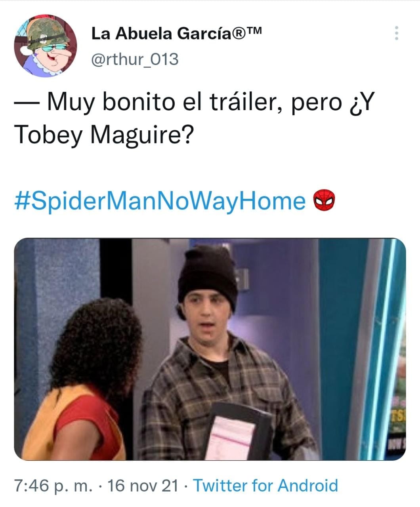The image size is (420, 507).
Task: Open the three-dot more options menu
Action: [x=396, y=33]
